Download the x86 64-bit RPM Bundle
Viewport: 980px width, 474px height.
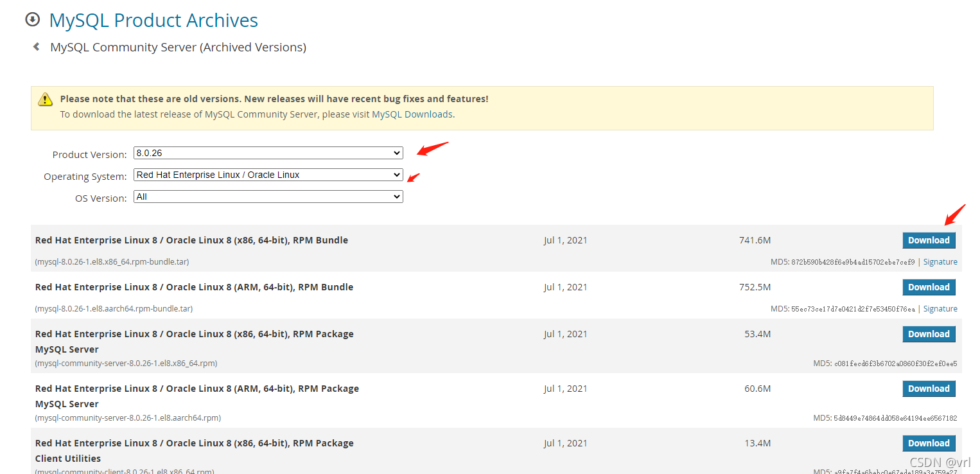pyautogui.click(x=929, y=240)
